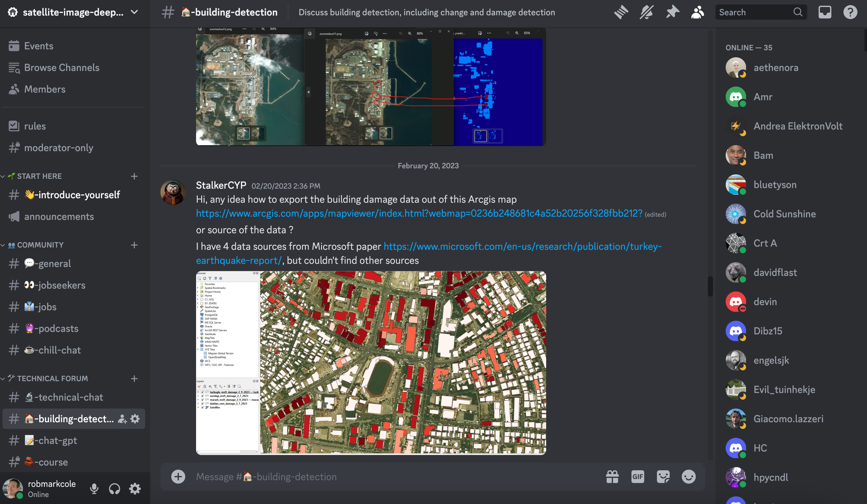This screenshot has height=504, width=867.
Task: Open the Events section
Action: click(x=39, y=46)
